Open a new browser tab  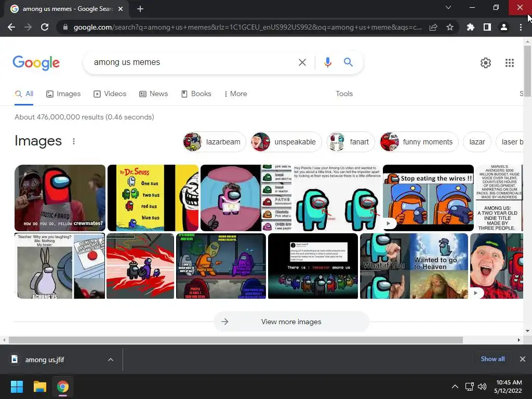click(140, 9)
